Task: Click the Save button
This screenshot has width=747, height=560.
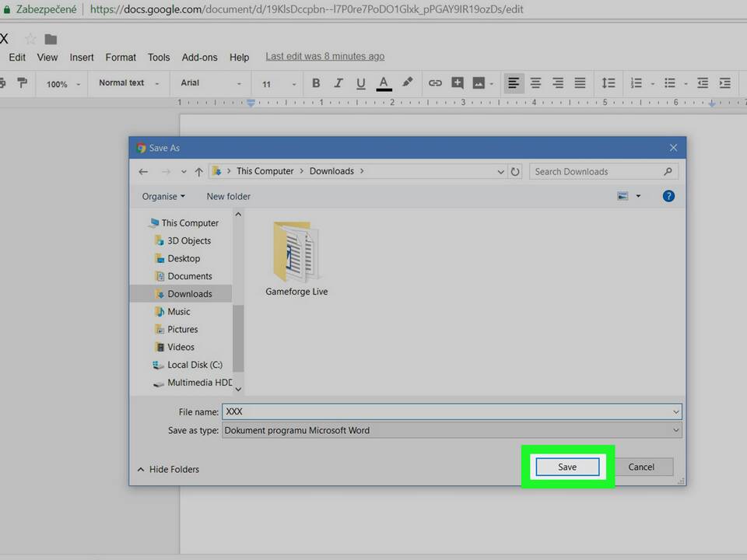Action: (x=567, y=467)
